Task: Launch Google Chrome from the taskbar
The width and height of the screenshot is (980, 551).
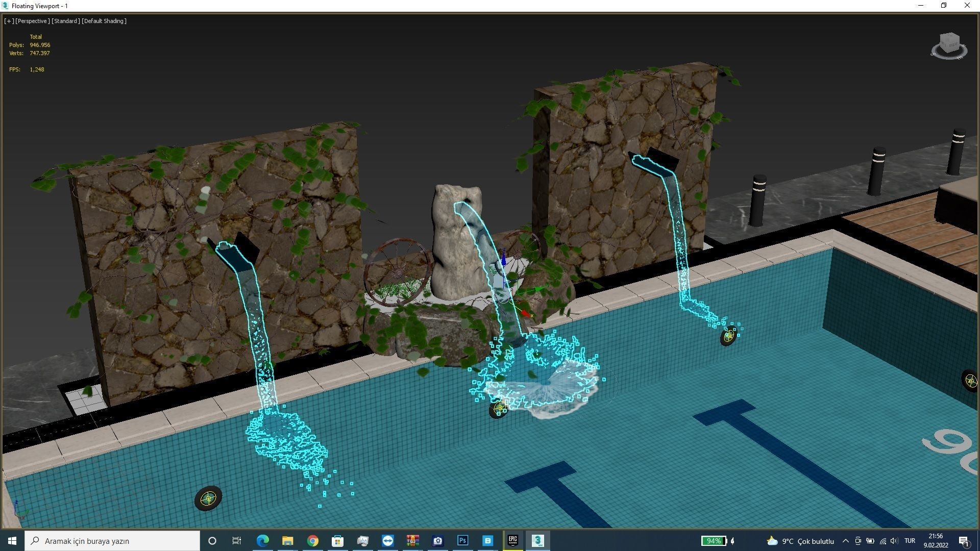Action: coord(312,541)
